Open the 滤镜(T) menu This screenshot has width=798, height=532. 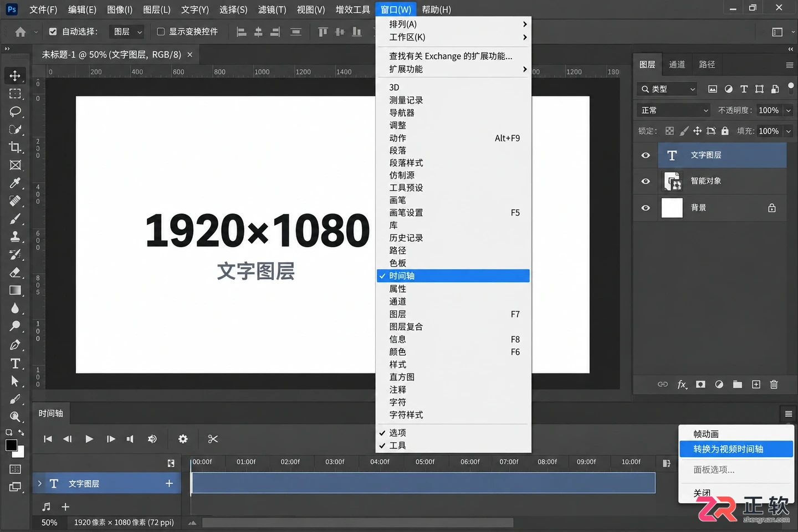coord(272,9)
